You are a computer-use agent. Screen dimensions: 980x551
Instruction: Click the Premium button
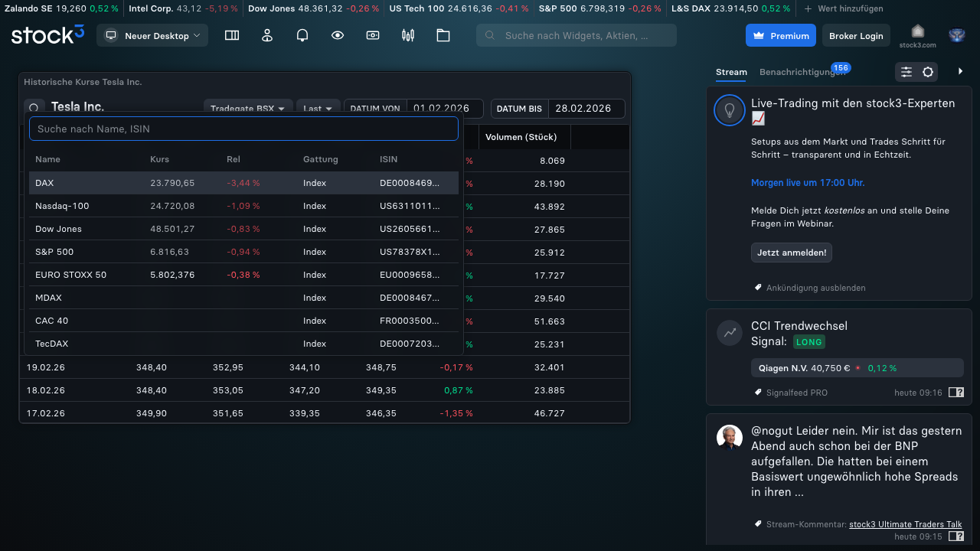[780, 35]
